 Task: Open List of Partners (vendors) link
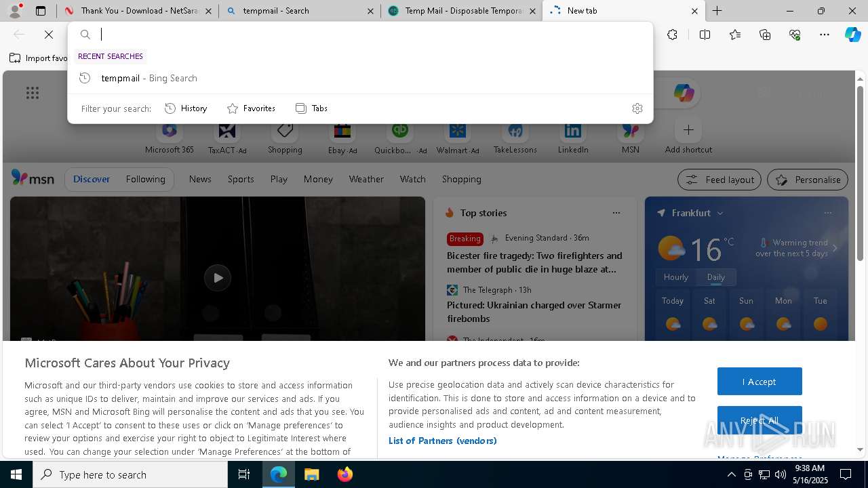pos(443,441)
